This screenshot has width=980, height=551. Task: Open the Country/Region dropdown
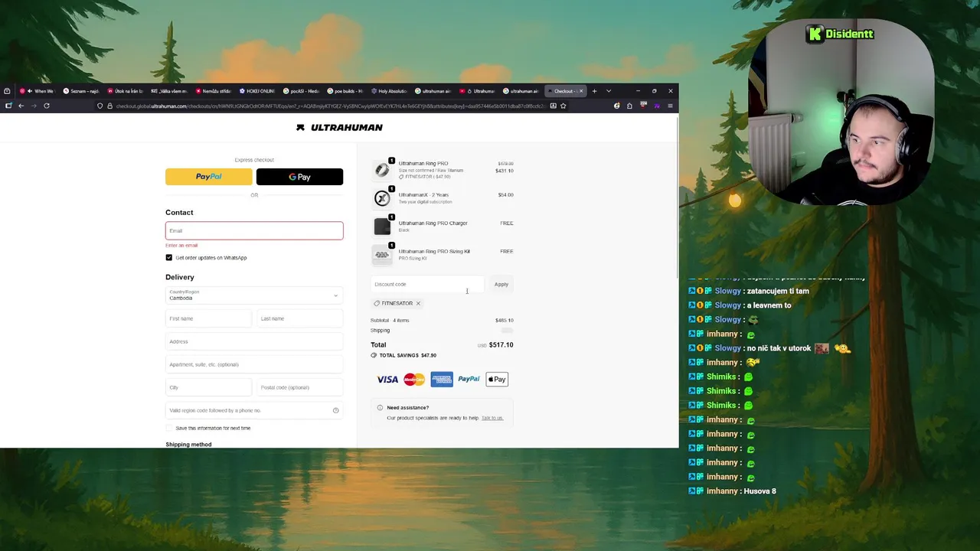click(254, 295)
